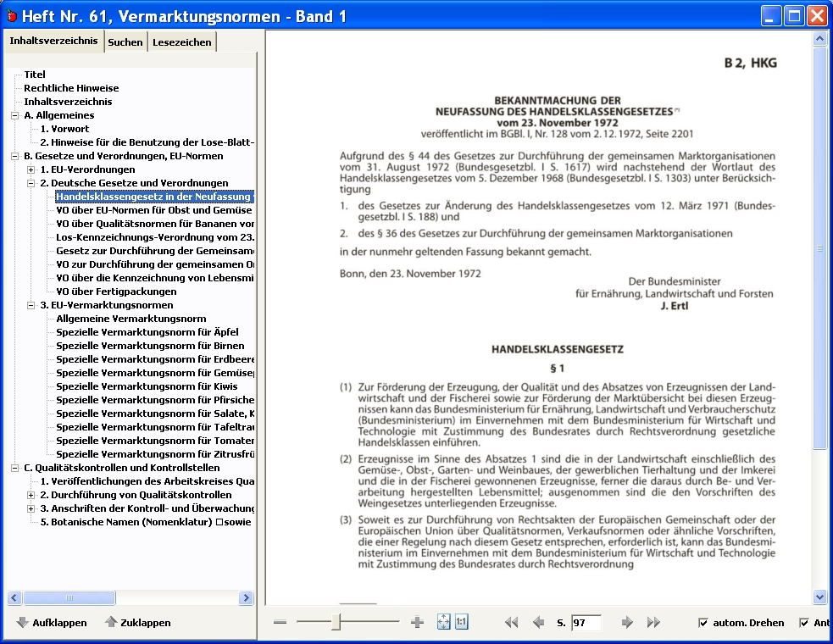
Task: Open VO über Fertigpackungen
Action: coord(116,291)
